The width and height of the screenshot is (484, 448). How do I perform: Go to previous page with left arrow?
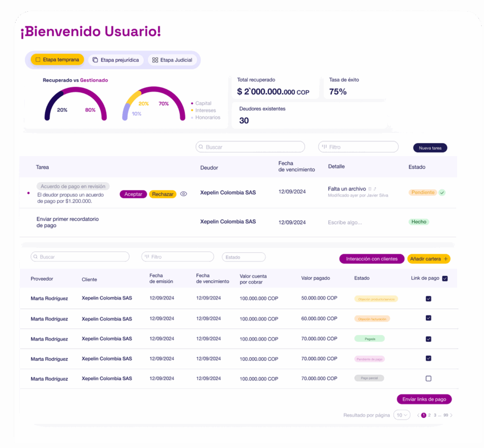(x=418, y=415)
